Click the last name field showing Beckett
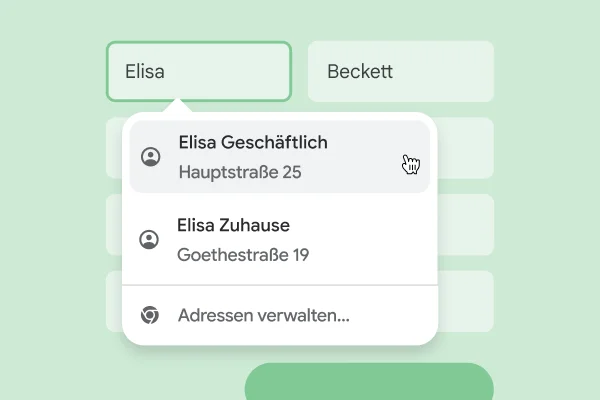Screen dimensions: 600x400 click(400, 71)
